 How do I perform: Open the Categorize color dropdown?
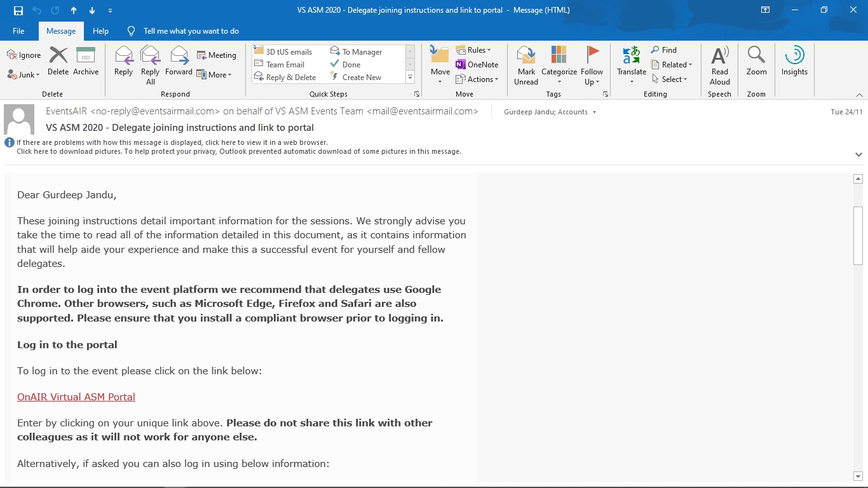tap(559, 65)
